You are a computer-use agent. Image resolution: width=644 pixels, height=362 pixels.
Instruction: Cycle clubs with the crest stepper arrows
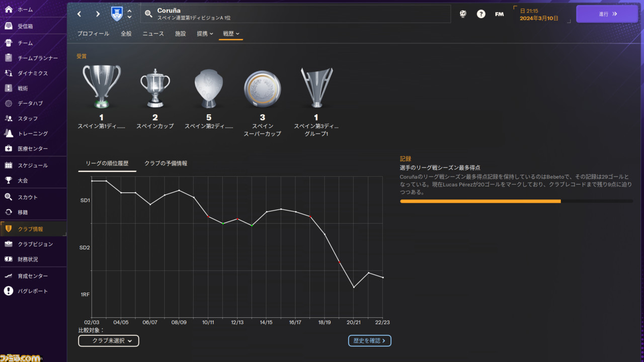coord(130,14)
